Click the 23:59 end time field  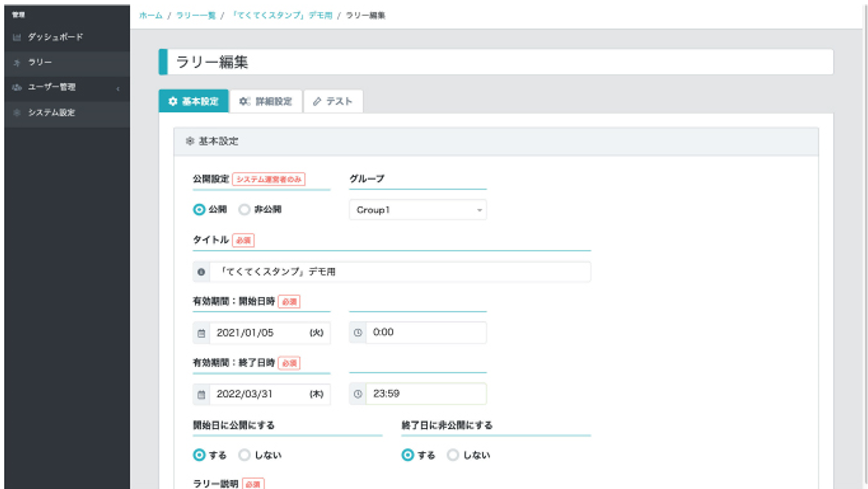pos(426,394)
